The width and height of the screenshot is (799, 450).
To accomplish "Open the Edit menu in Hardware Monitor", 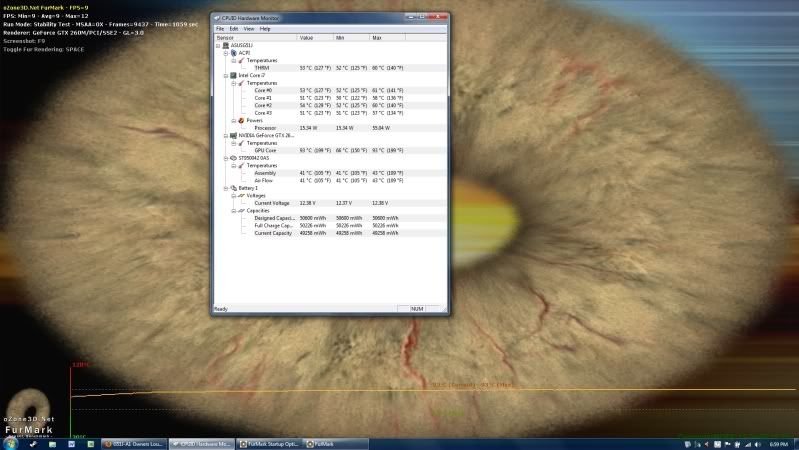I will pyautogui.click(x=233, y=29).
